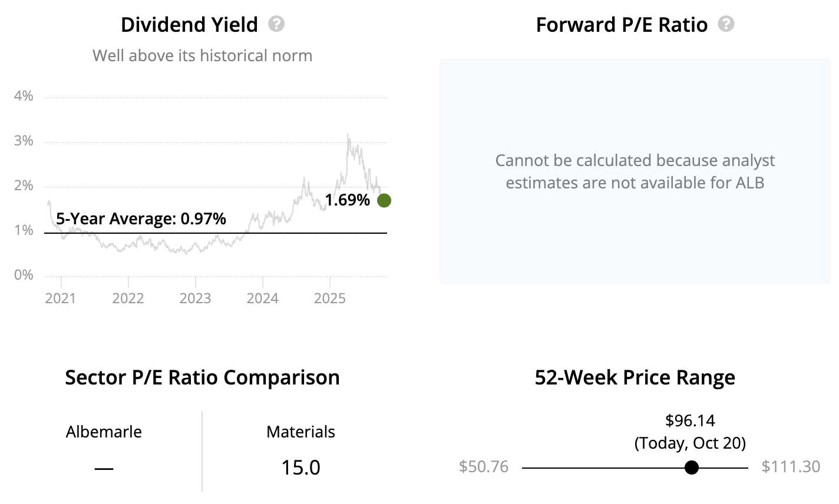This screenshot has height=504, width=839.
Task: Click the Forward P/E Ratio heading
Action: point(622,25)
